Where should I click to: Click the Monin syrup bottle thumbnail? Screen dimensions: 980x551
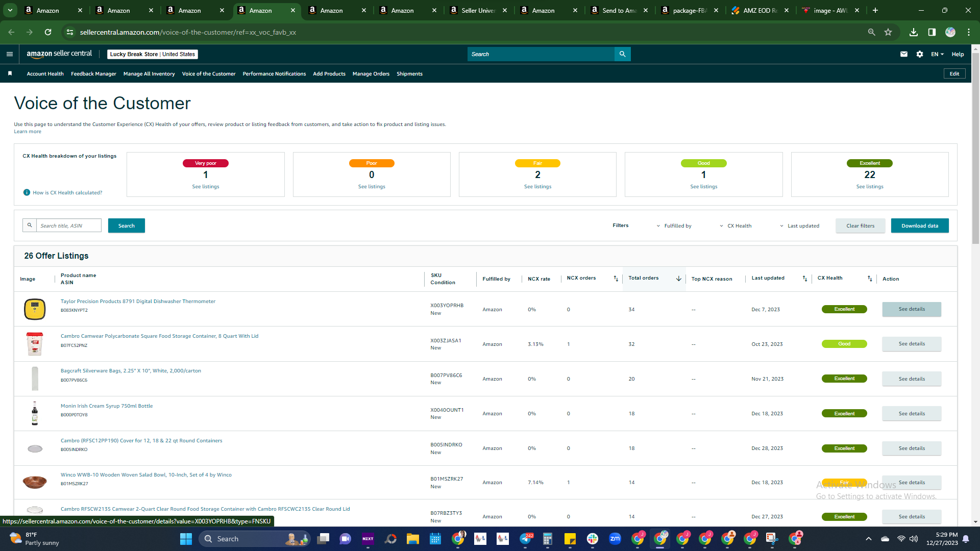pos(35,414)
